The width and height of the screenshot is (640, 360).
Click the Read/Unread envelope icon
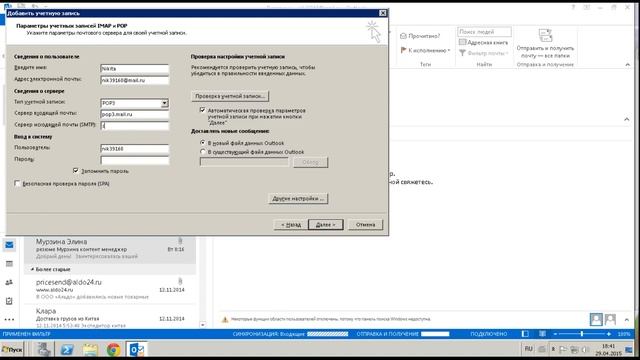(403, 36)
